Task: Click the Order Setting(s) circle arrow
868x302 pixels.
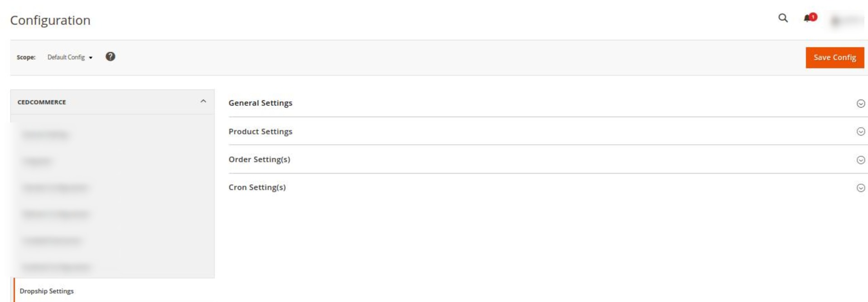Action: click(x=861, y=160)
